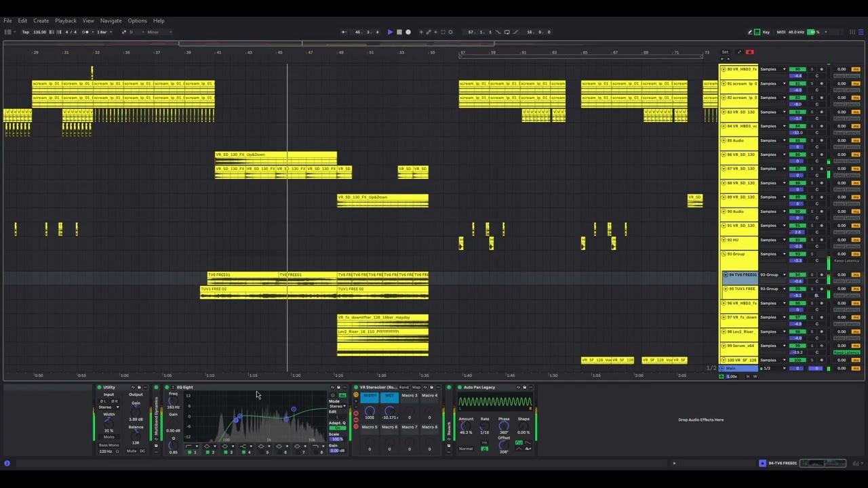Click the EQ Eight headphone audition icon

pos(333,395)
